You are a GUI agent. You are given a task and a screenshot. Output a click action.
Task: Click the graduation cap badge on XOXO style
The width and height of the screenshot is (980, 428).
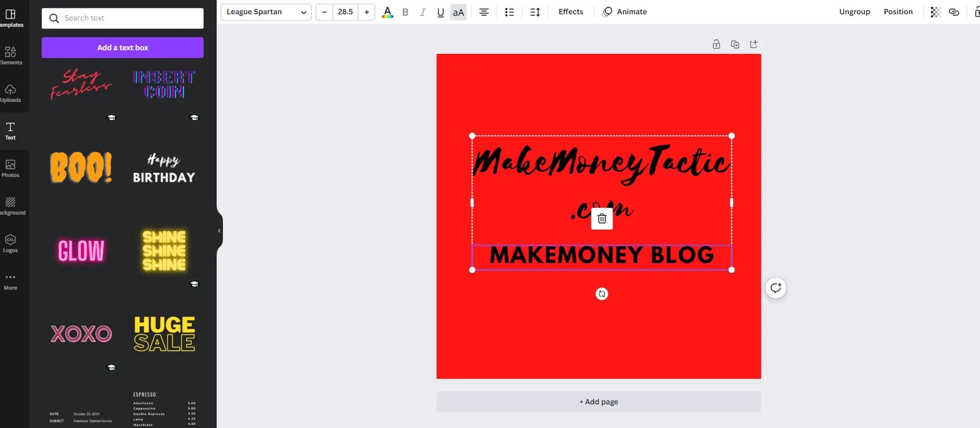pos(111,367)
